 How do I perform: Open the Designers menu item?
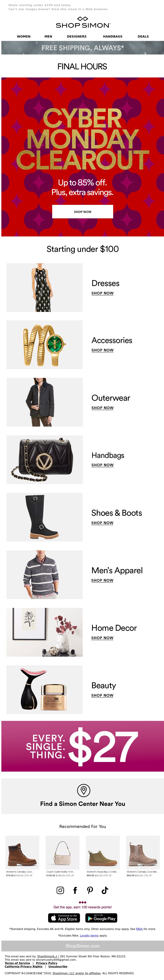coord(77,37)
